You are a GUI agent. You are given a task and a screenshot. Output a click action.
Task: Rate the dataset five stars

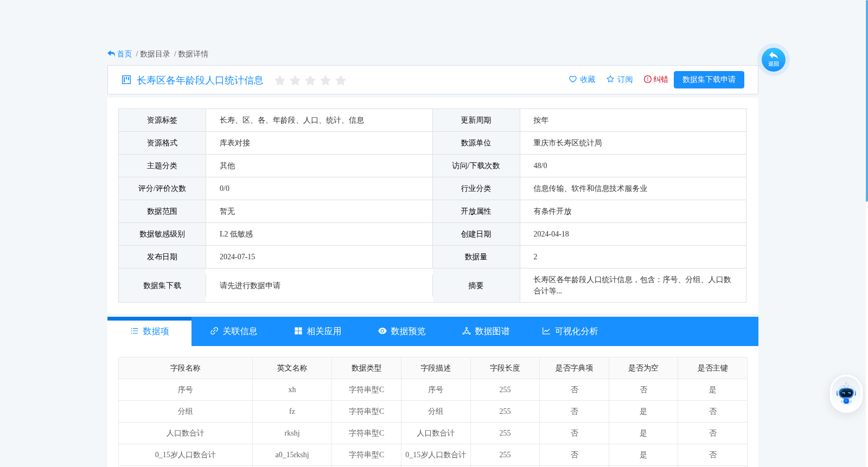341,80
